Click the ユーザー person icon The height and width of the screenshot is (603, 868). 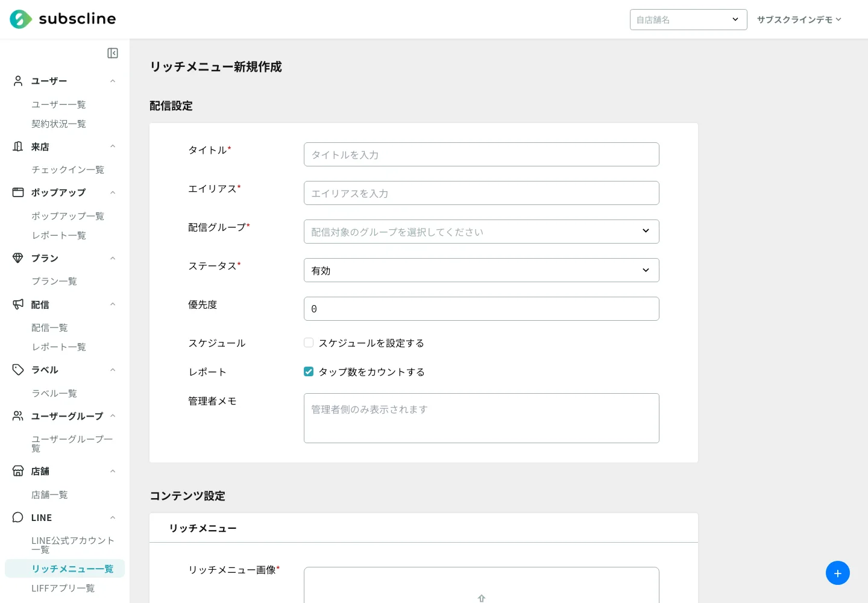coord(18,81)
